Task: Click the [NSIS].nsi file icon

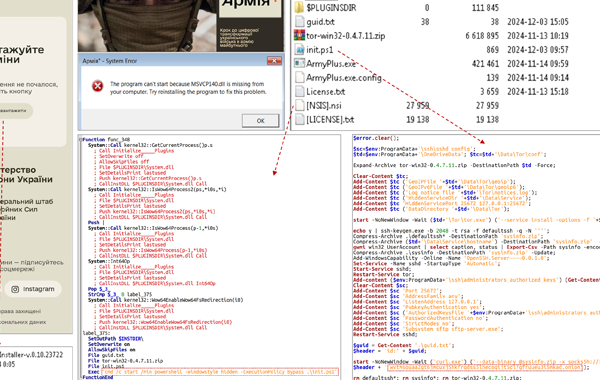Action: click(x=300, y=105)
